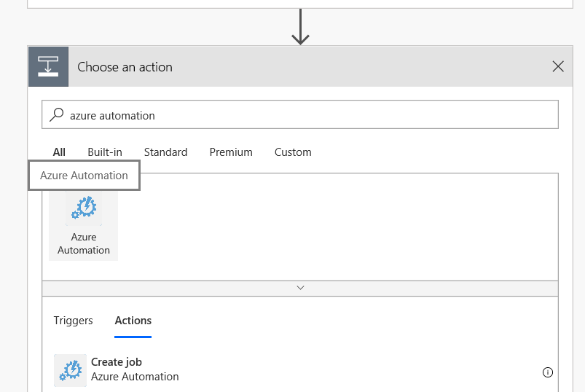Close the Choose an action panel
585x392 pixels.
click(x=558, y=67)
